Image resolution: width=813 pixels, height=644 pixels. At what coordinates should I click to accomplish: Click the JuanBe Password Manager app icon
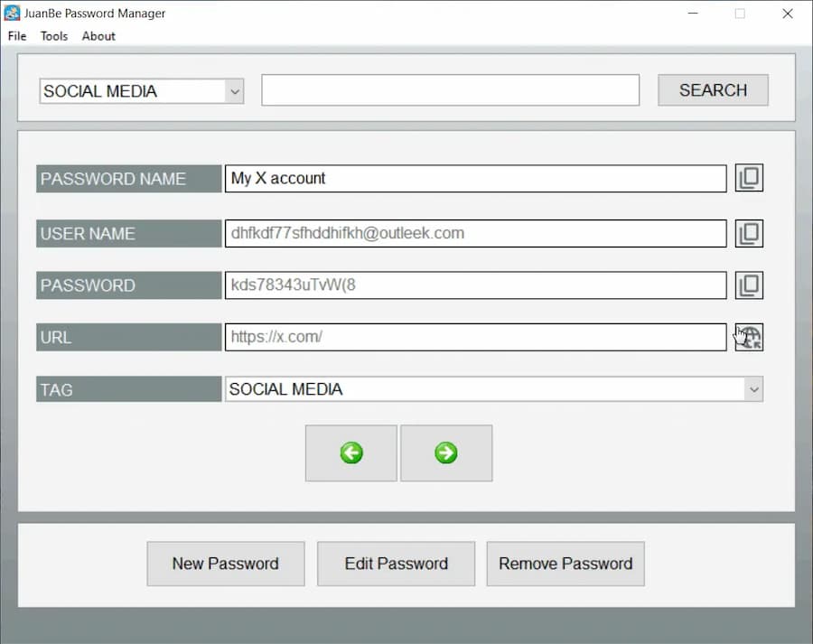pos(12,13)
